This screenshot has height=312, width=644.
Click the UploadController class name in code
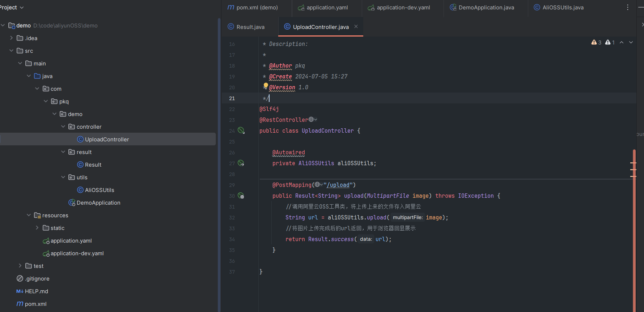point(327,131)
